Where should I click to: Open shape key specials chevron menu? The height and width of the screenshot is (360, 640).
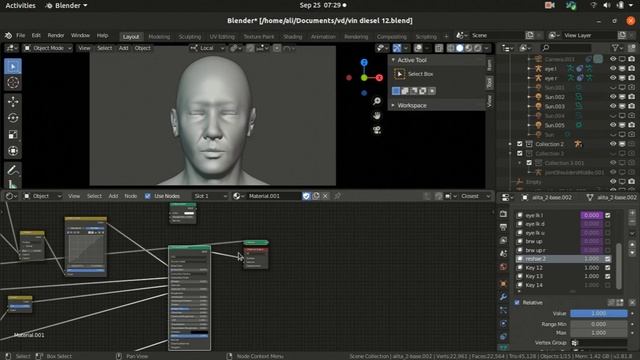[x=632, y=233]
